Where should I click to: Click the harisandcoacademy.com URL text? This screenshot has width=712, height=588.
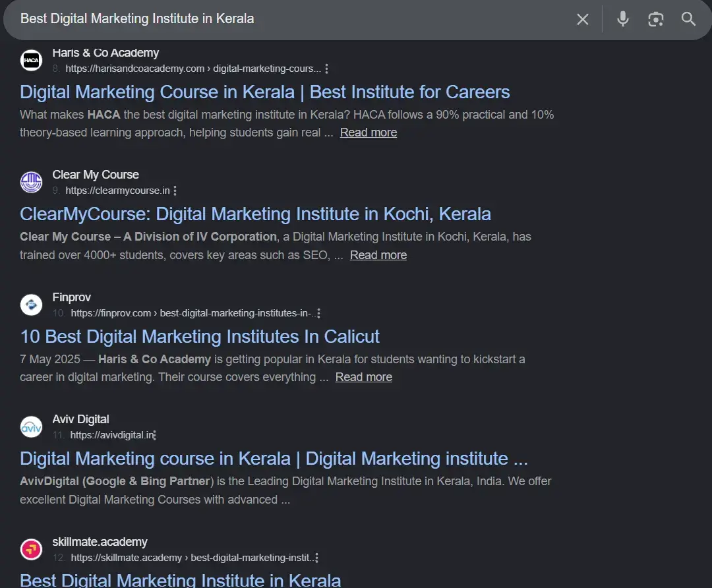(193, 69)
